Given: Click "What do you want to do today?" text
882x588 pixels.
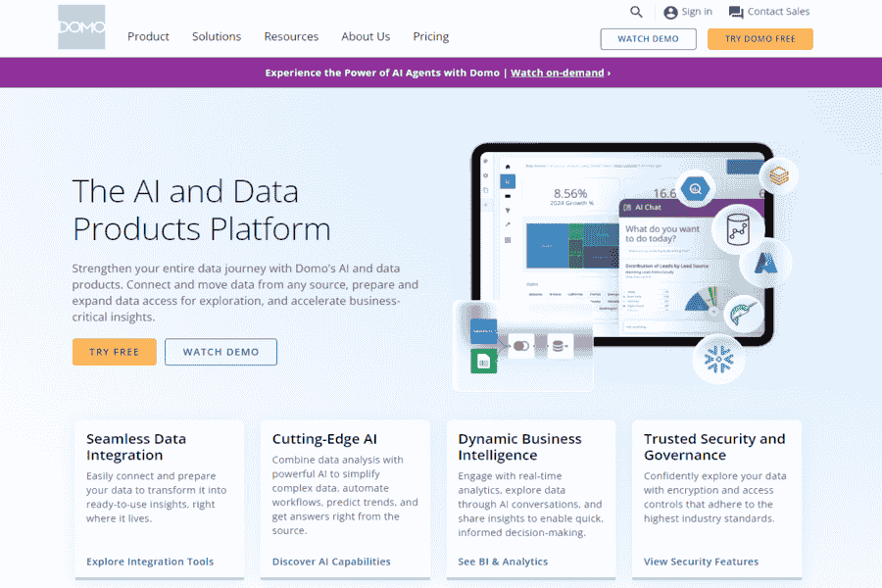Looking at the screenshot, I should click(x=662, y=233).
